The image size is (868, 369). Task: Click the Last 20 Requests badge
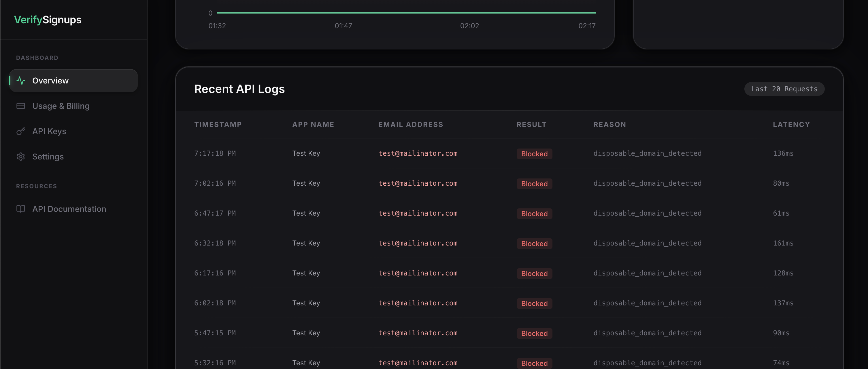[x=784, y=89]
